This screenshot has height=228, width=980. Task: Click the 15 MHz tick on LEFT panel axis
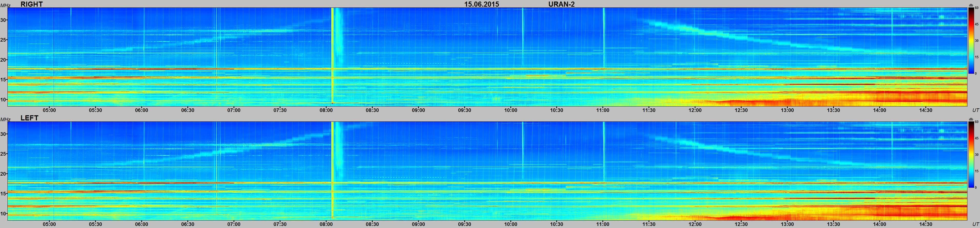pos(3,194)
